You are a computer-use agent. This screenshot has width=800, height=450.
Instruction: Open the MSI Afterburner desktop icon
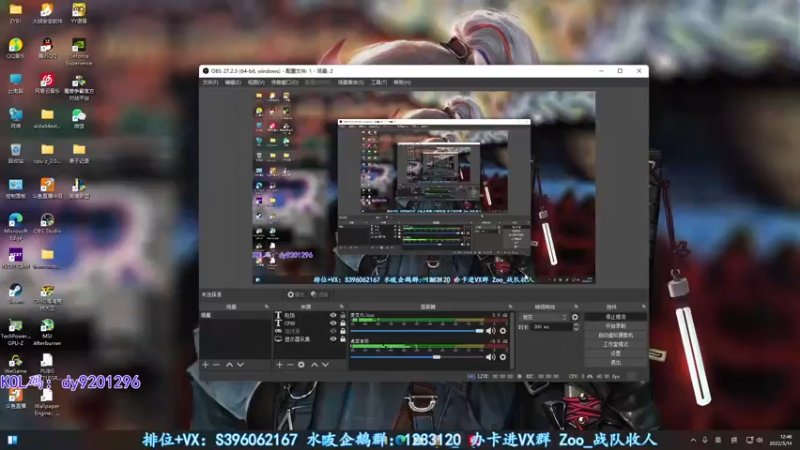(x=47, y=332)
